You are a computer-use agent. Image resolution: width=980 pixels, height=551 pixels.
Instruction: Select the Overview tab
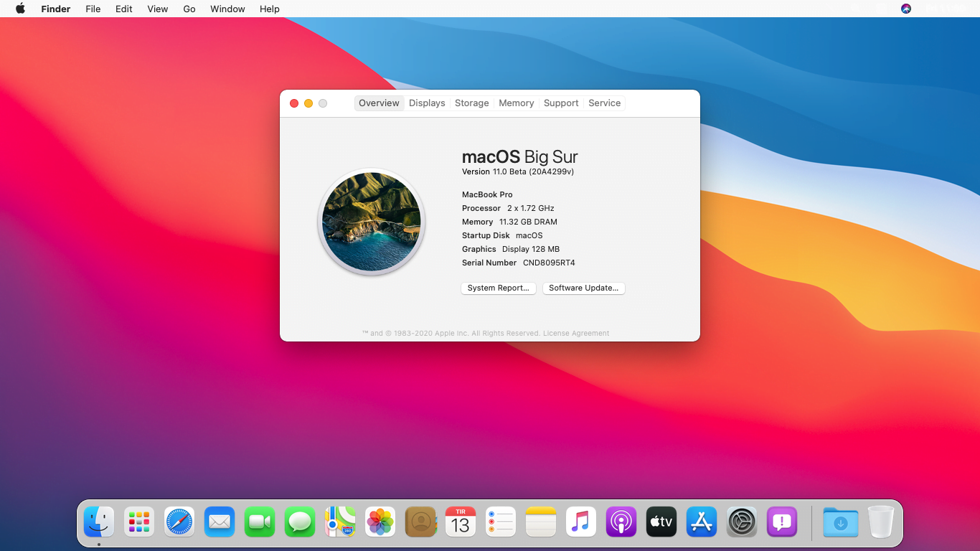click(379, 103)
